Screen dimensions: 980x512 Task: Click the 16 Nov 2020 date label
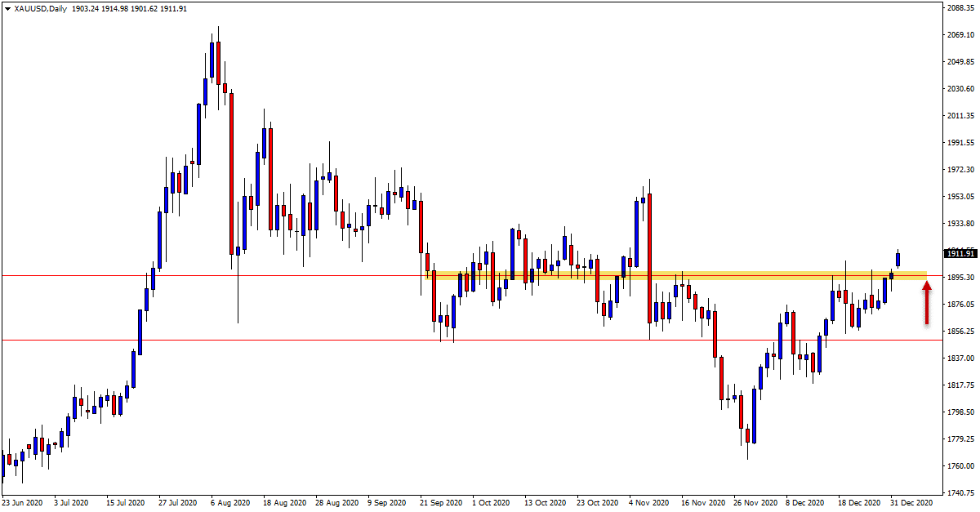tap(703, 503)
